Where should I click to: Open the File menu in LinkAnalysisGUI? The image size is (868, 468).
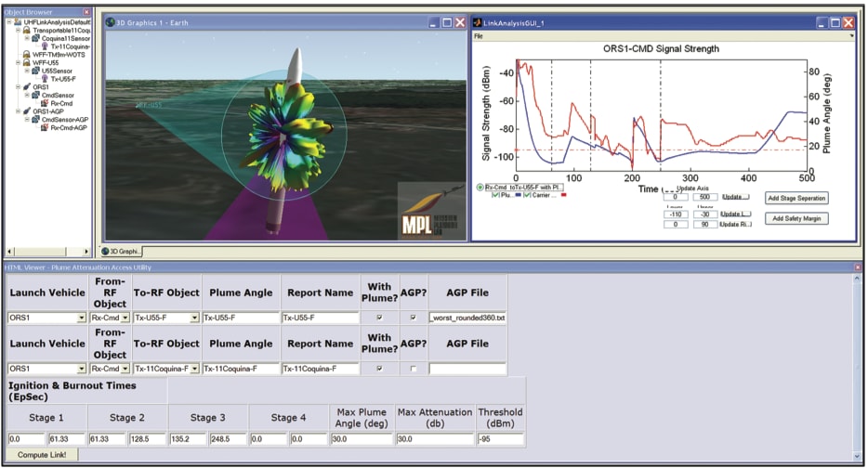(479, 36)
